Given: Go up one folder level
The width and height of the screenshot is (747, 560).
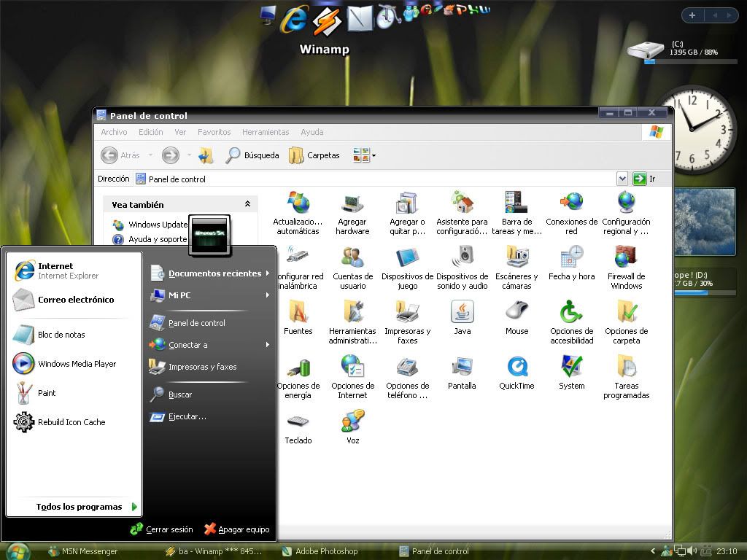Looking at the screenshot, I should (206, 155).
